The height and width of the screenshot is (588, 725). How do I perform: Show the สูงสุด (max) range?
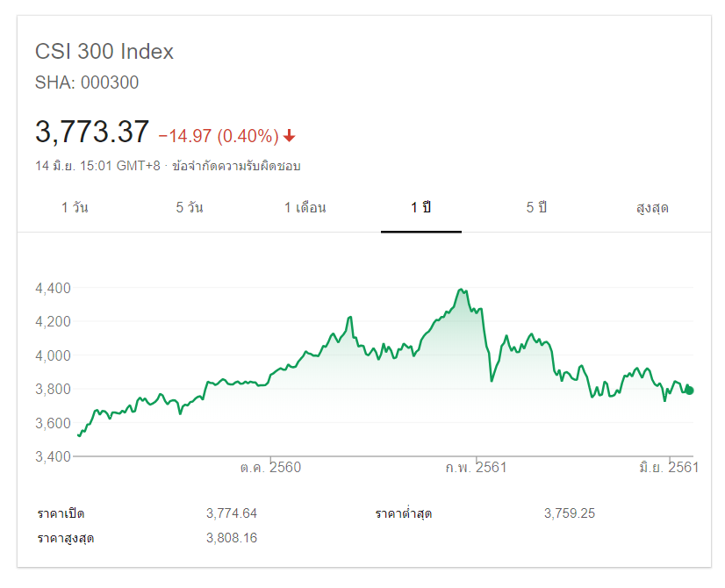coord(652,208)
